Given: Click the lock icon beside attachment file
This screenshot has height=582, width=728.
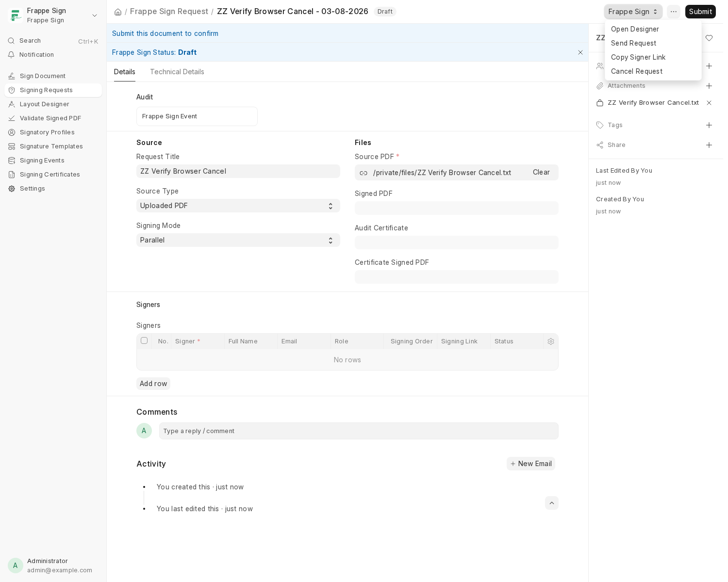Looking at the screenshot, I should point(600,103).
